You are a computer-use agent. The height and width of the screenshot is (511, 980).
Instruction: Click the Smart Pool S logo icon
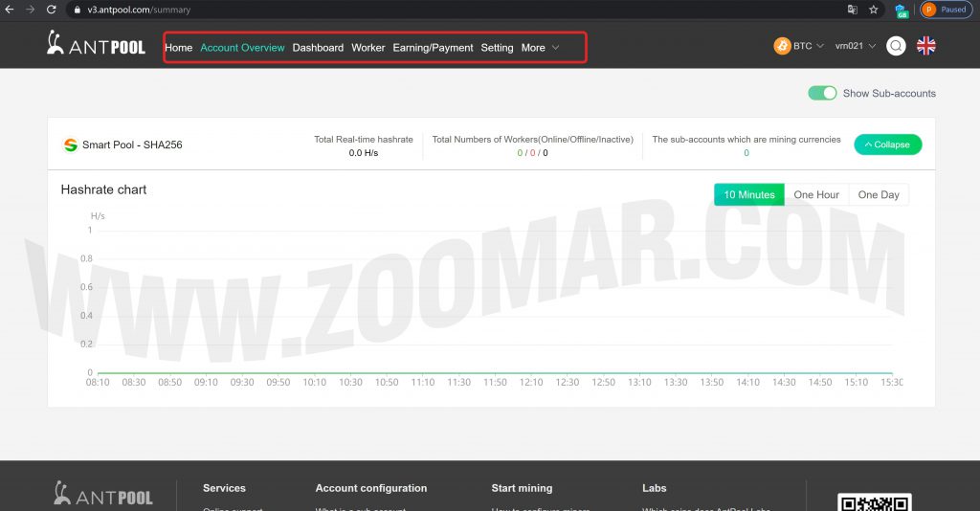pos(71,144)
